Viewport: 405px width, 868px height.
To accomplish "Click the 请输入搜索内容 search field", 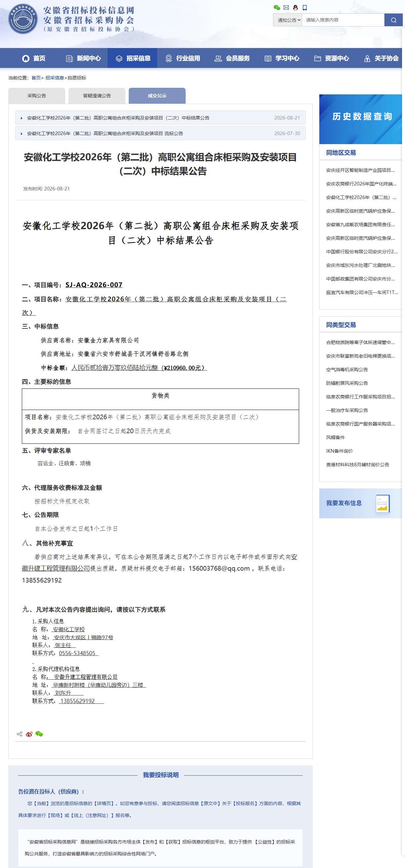I will (x=343, y=20).
